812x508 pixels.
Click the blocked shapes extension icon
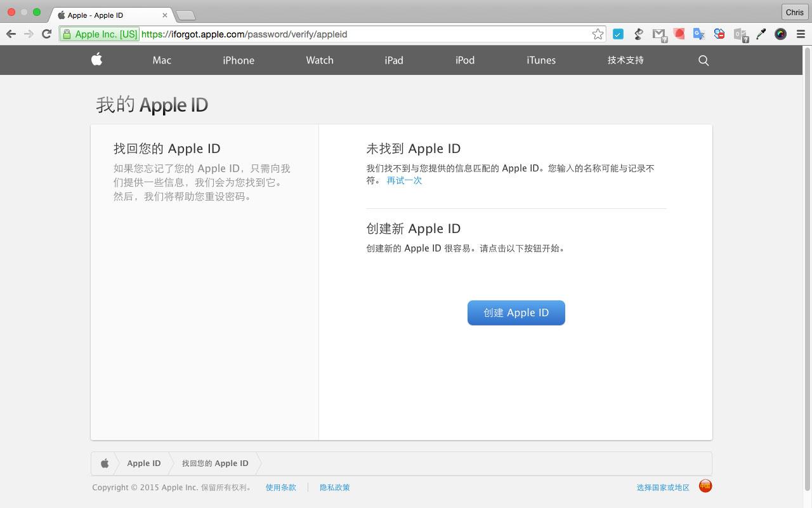[719, 34]
